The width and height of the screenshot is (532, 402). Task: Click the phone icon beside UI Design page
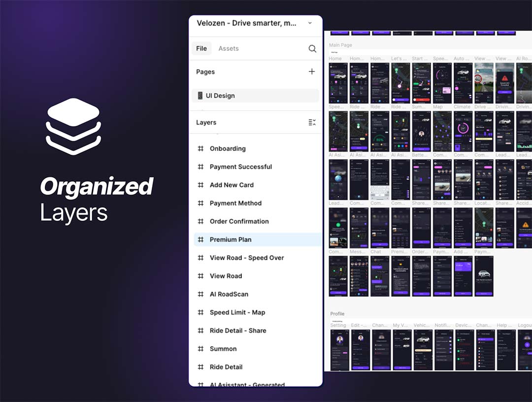click(200, 96)
